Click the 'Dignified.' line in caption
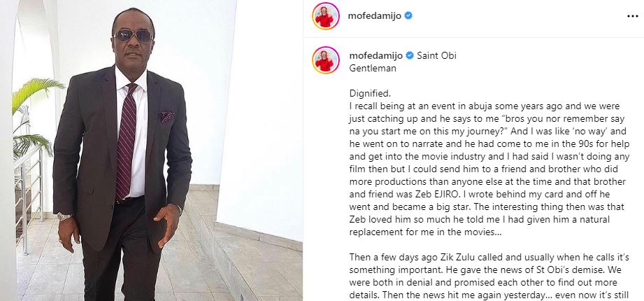This screenshot has width=644, height=301. [x=370, y=94]
